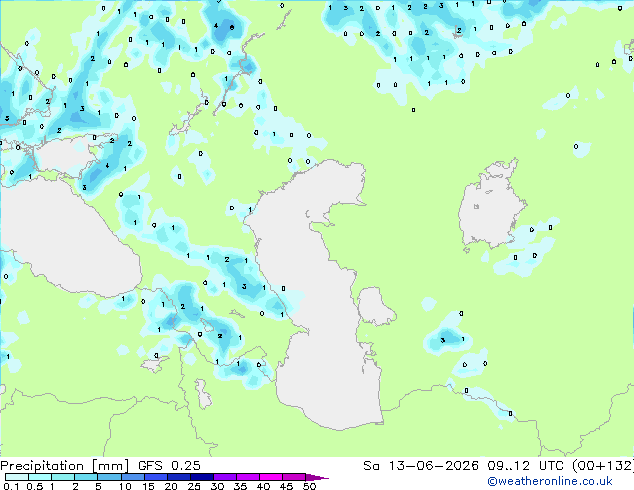Screen dimensions: 634x490
Task: Select the 0.5–1 mm legend swatch
Action: click(40, 477)
